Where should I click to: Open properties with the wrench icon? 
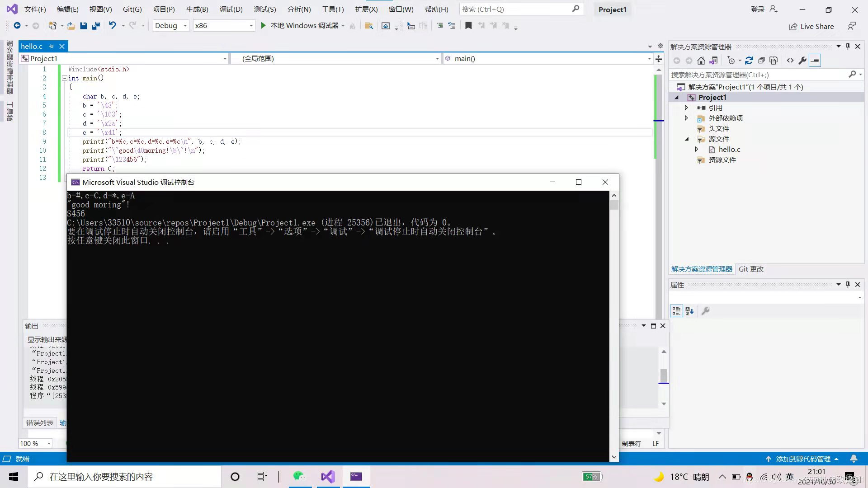[802, 61]
